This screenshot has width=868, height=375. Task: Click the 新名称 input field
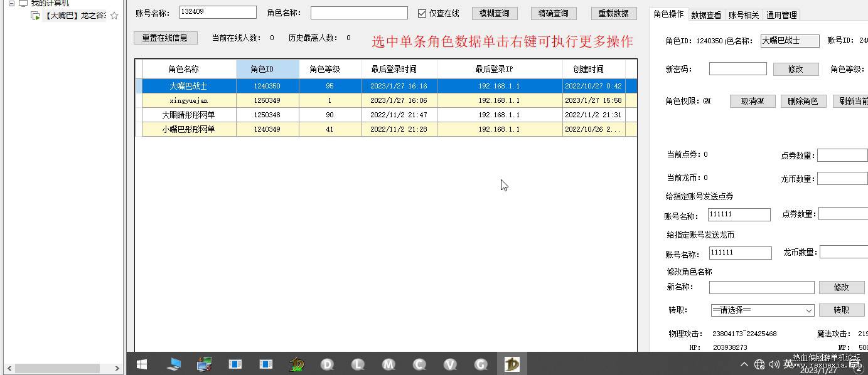[x=762, y=287]
